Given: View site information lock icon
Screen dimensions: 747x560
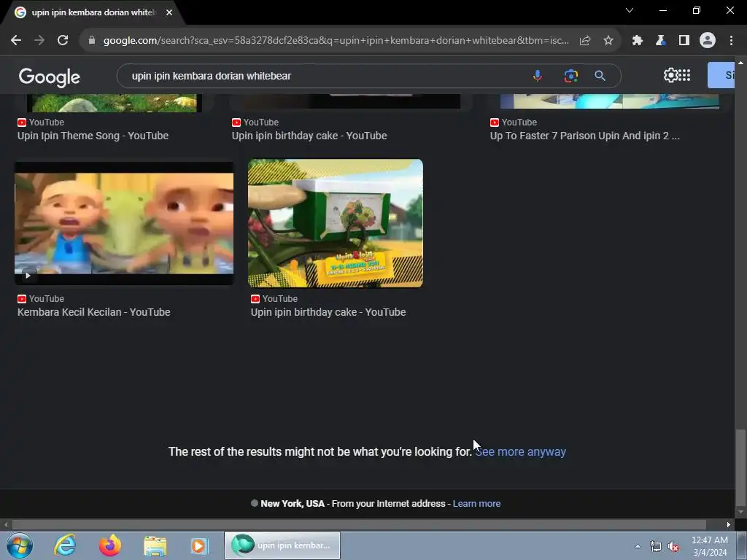Looking at the screenshot, I should pyautogui.click(x=92, y=41).
